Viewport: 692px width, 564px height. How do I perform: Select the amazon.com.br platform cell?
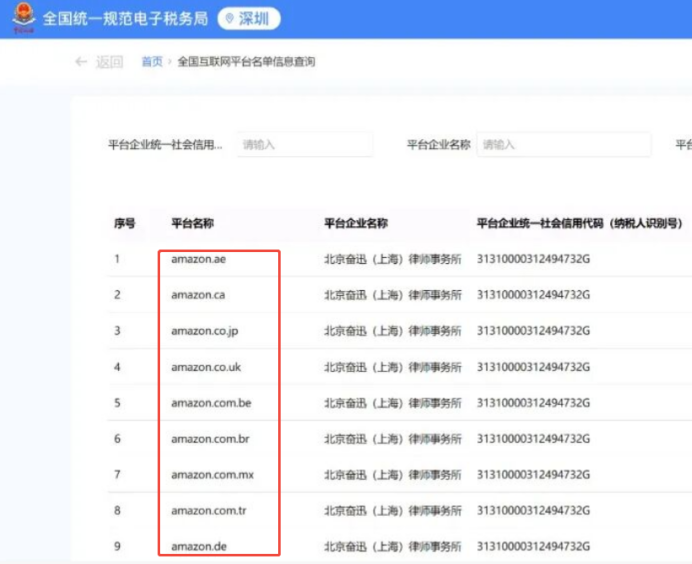[x=211, y=439]
